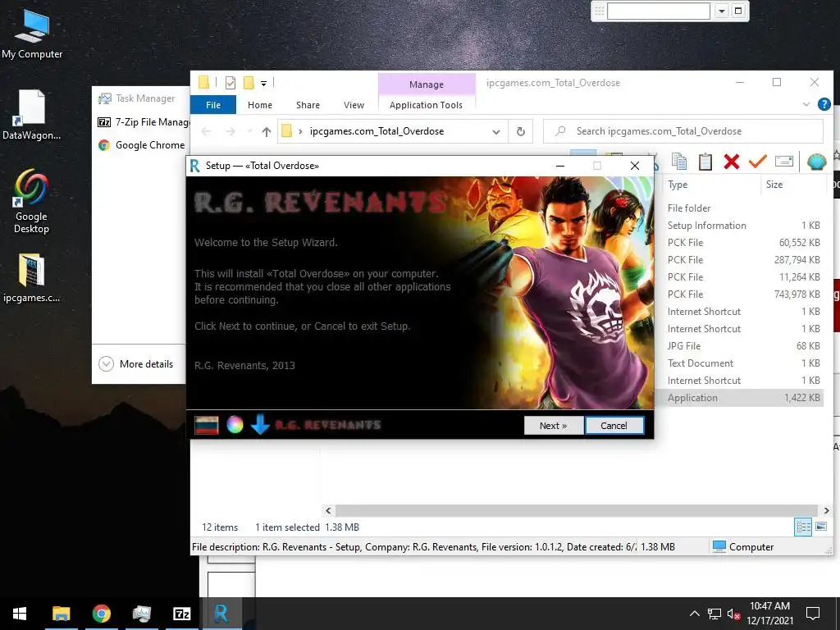Click the Explorer Back arrow

pyautogui.click(x=206, y=131)
